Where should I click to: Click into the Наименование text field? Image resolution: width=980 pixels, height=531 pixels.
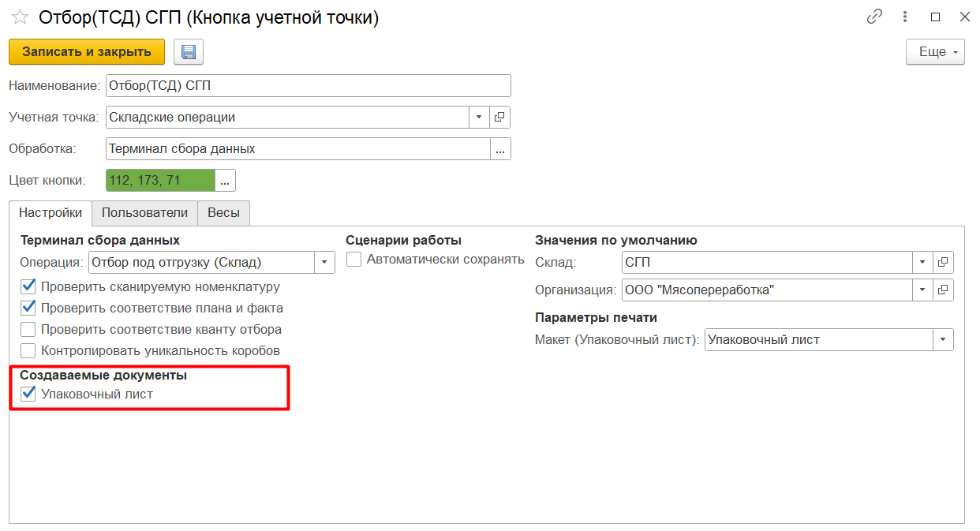tap(308, 86)
